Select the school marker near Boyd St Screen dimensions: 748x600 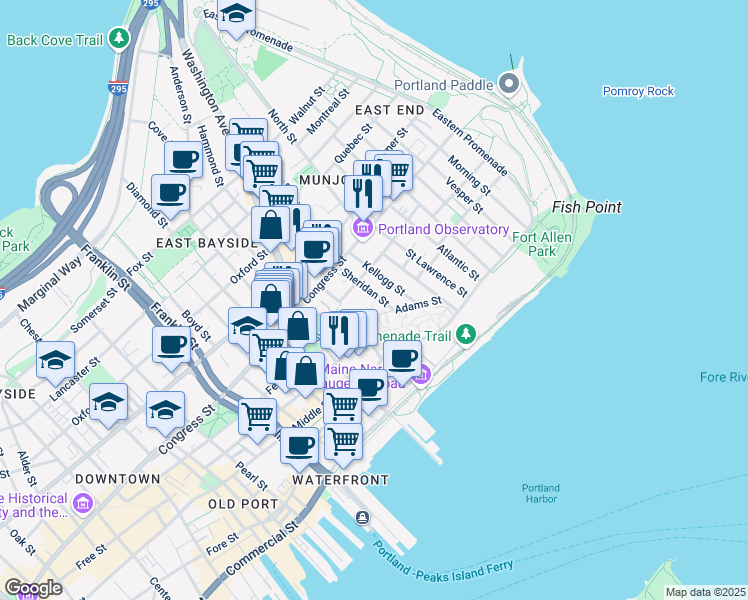coord(247,328)
